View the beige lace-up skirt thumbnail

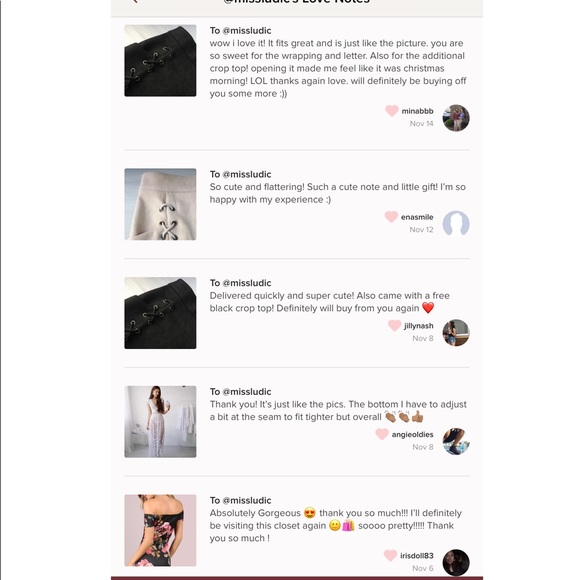click(160, 204)
